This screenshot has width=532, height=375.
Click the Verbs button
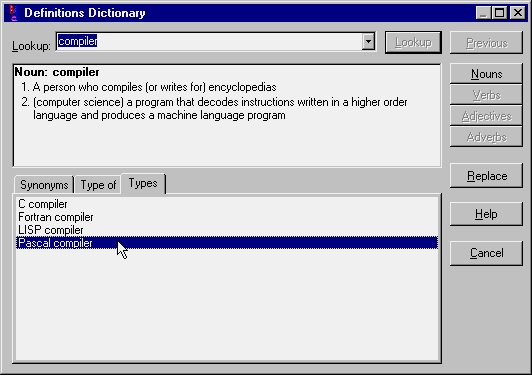click(x=486, y=95)
